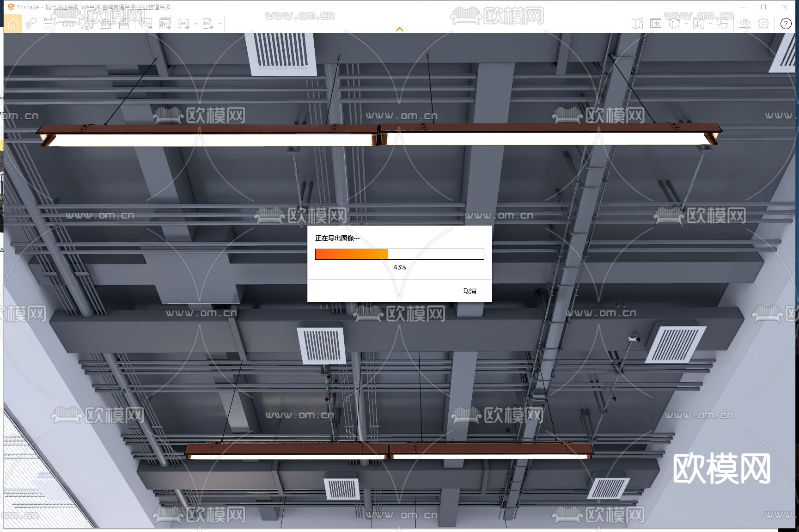799x532 pixels.
Task: Enable VR headset binoculars mode
Action: (x=68, y=24)
